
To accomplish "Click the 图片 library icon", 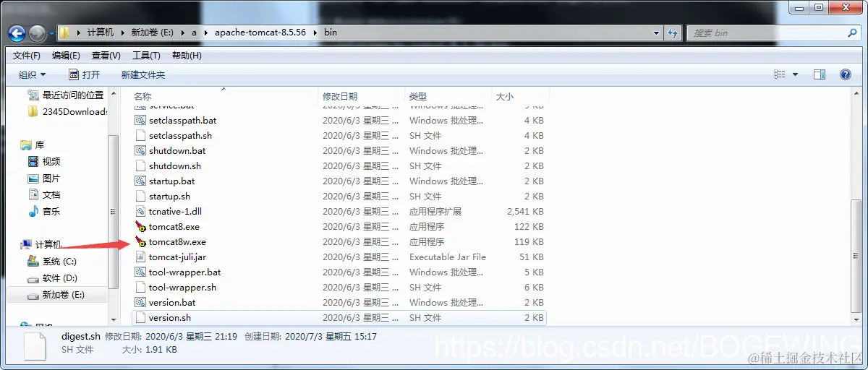I will tap(33, 178).
